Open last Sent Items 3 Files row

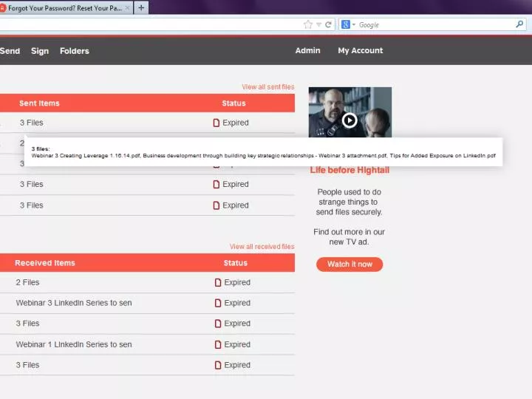coord(32,205)
